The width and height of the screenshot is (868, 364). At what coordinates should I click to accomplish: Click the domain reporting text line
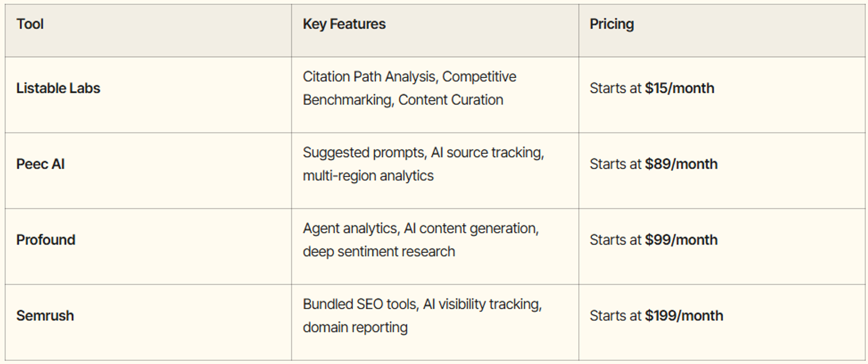pos(355,328)
